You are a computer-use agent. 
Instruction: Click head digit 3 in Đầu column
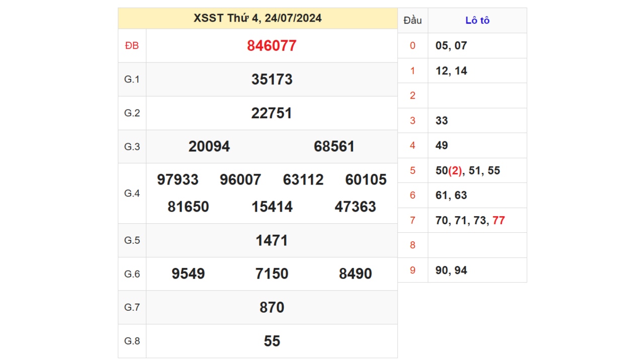[x=413, y=121]
